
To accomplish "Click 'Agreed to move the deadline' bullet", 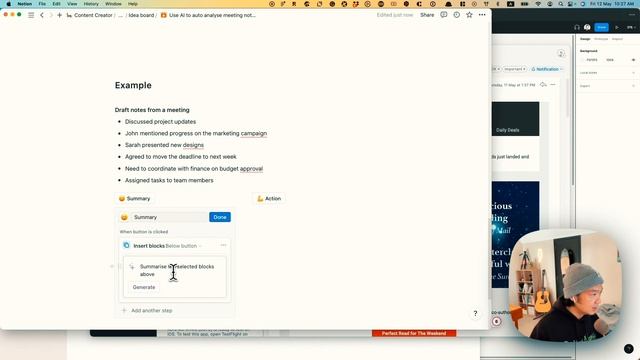I will click(x=181, y=157).
